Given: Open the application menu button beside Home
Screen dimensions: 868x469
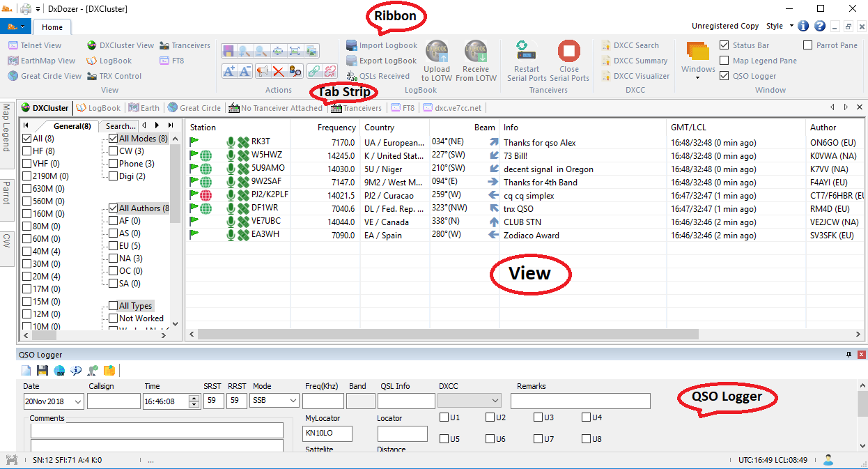Looking at the screenshot, I should pos(16,27).
